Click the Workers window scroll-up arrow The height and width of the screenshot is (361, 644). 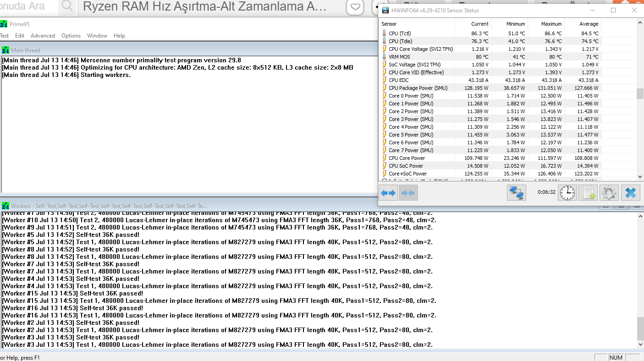tap(640, 217)
